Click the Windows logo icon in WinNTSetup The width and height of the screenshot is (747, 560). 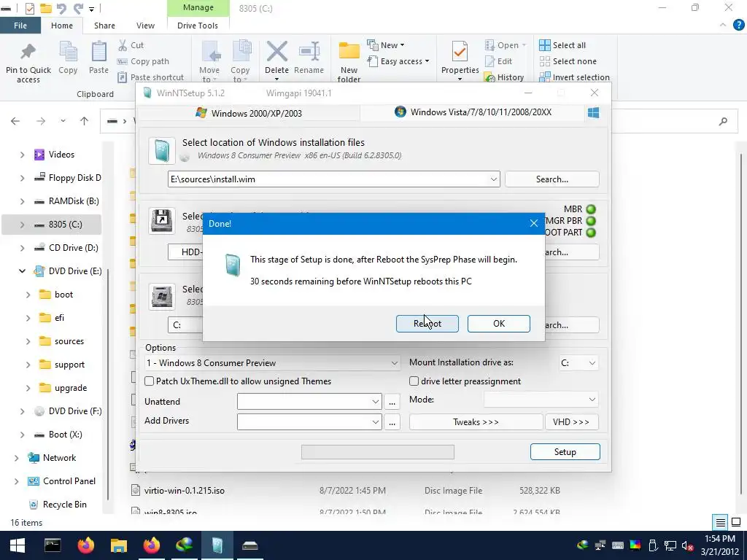click(593, 113)
